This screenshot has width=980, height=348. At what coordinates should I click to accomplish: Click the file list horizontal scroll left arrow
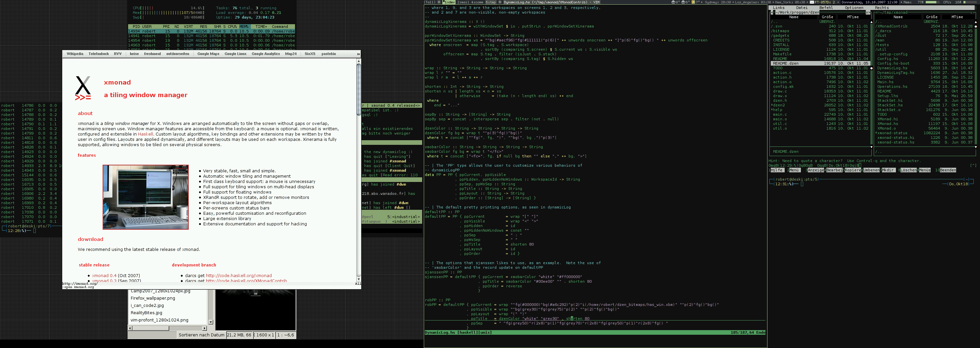click(x=130, y=328)
